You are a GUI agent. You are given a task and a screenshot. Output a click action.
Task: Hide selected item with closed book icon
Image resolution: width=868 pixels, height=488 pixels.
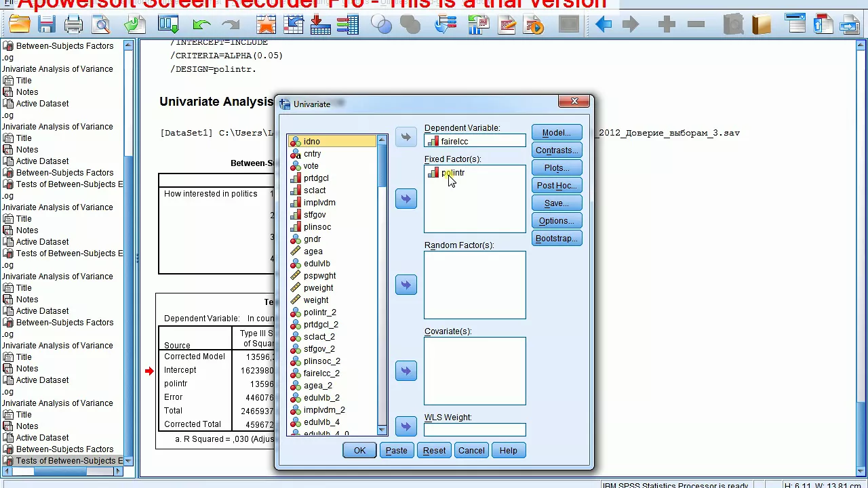pos(762,25)
